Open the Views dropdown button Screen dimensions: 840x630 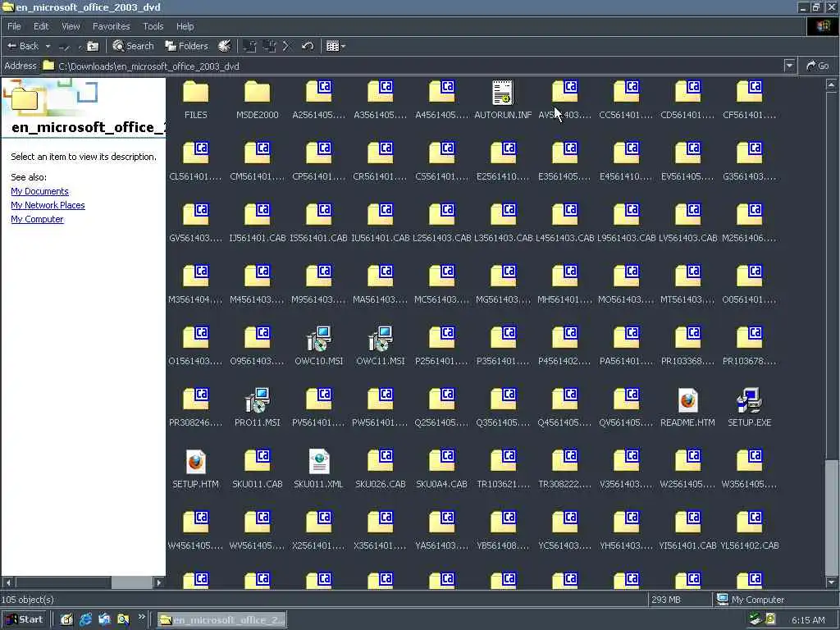tap(336, 46)
